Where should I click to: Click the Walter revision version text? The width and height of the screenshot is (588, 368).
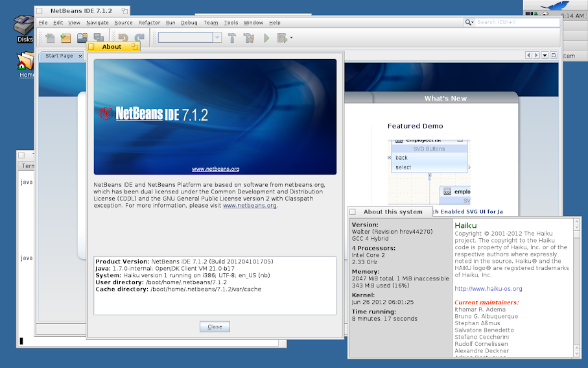click(392, 232)
